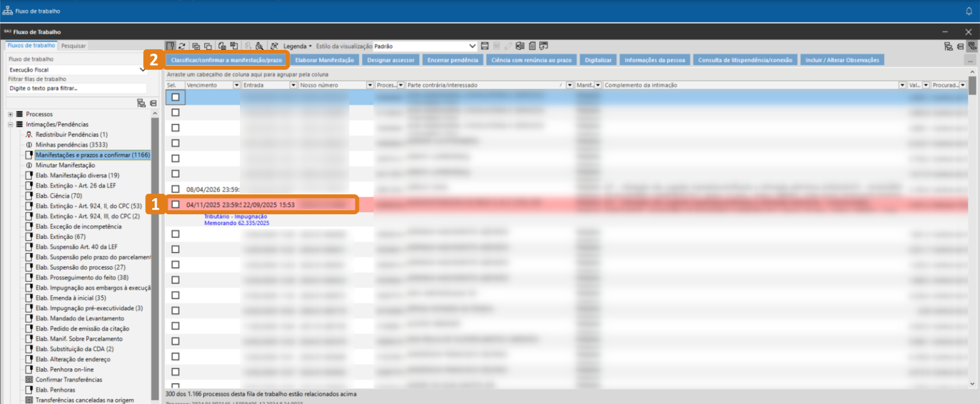This screenshot has width=980, height=404.
Task: Click the notification bell icon
Action: coord(968,11)
